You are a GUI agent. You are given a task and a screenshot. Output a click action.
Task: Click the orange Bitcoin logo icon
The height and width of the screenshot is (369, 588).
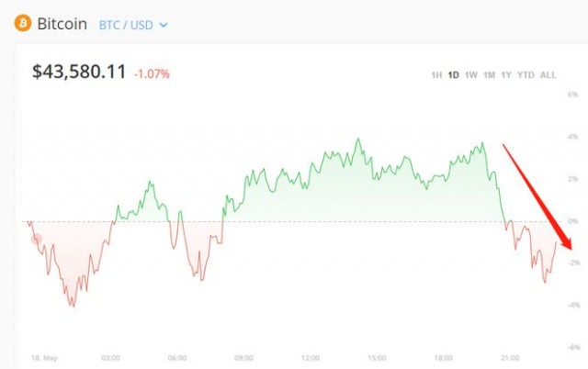(23, 24)
